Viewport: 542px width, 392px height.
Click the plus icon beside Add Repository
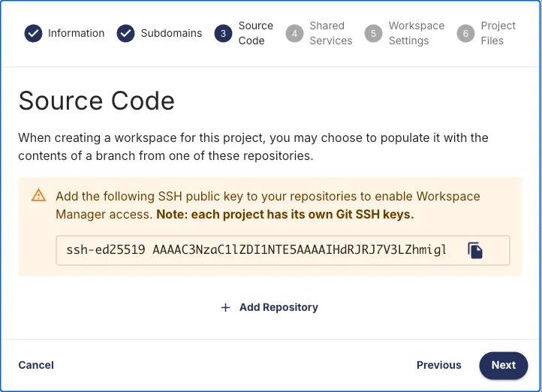pyautogui.click(x=225, y=307)
